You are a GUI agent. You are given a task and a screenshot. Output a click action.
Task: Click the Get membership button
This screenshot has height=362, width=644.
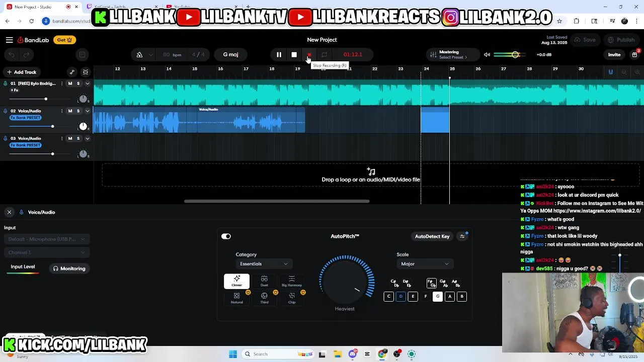[64, 40]
